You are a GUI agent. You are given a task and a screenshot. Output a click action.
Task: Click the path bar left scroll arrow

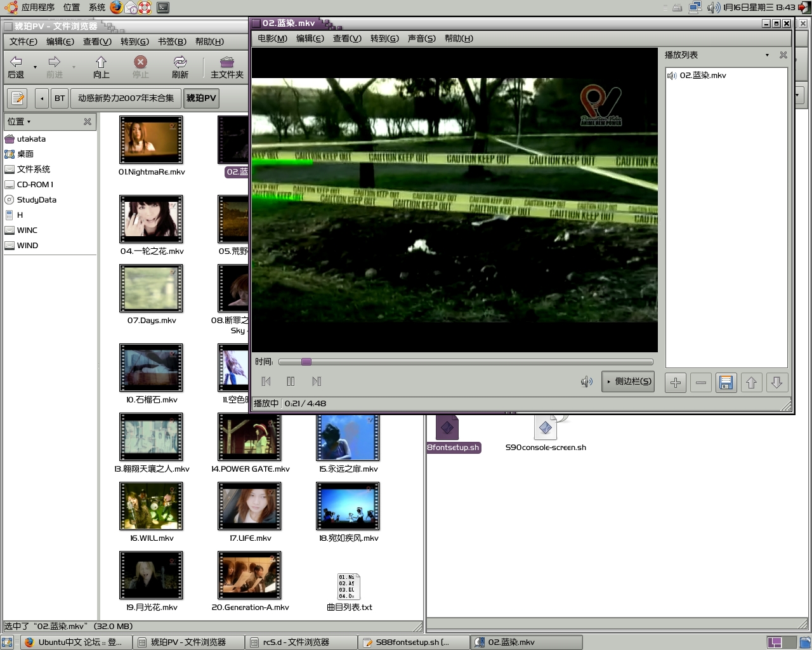click(42, 98)
